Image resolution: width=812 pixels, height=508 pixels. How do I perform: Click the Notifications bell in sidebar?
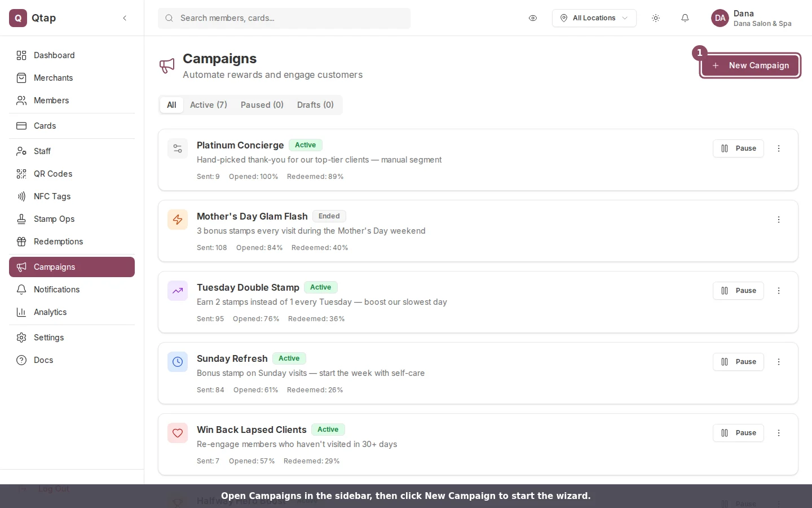pyautogui.click(x=21, y=290)
